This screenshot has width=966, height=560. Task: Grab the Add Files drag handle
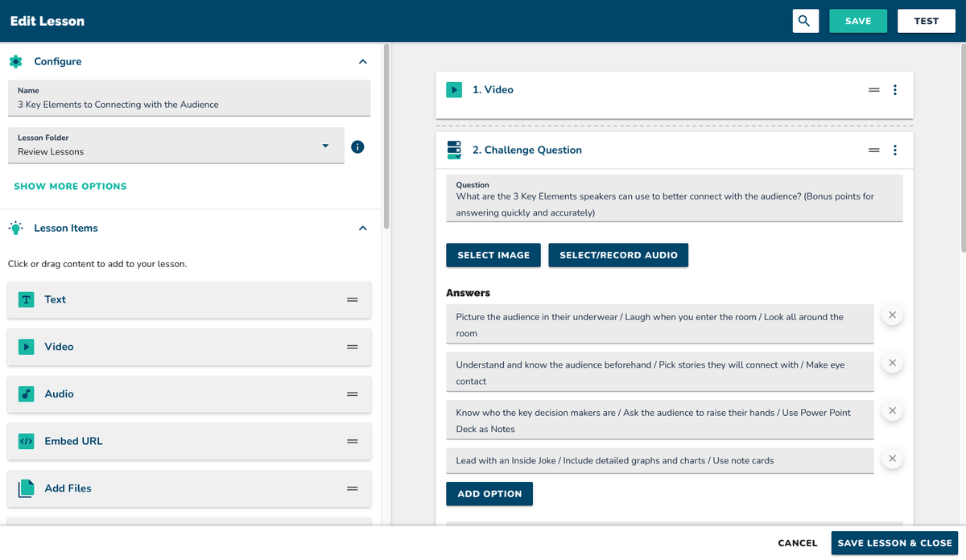tap(352, 488)
